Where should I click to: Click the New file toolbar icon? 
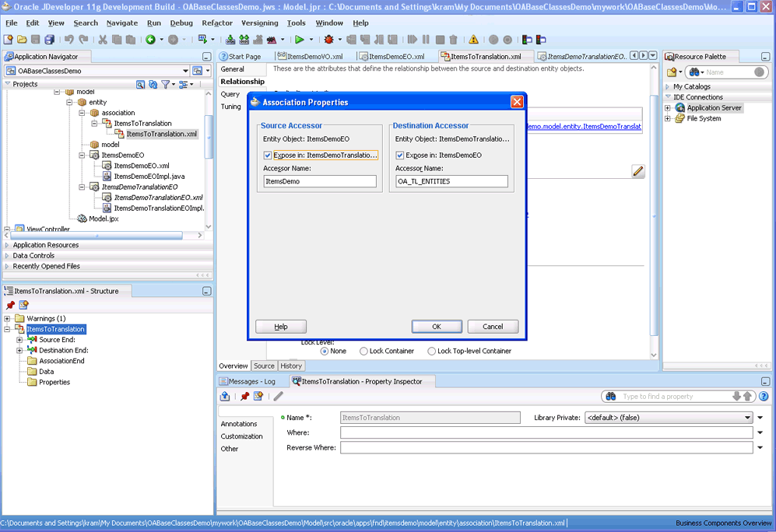coord(8,40)
